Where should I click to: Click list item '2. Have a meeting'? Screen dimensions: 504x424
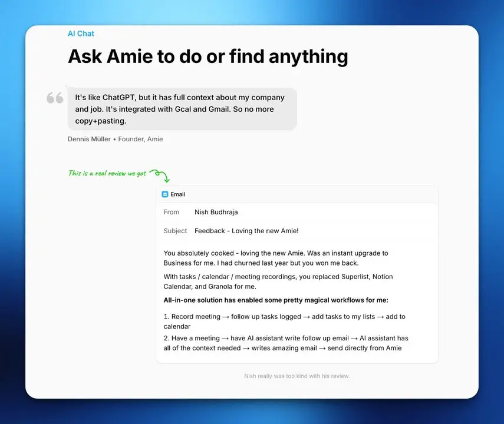click(x=286, y=343)
